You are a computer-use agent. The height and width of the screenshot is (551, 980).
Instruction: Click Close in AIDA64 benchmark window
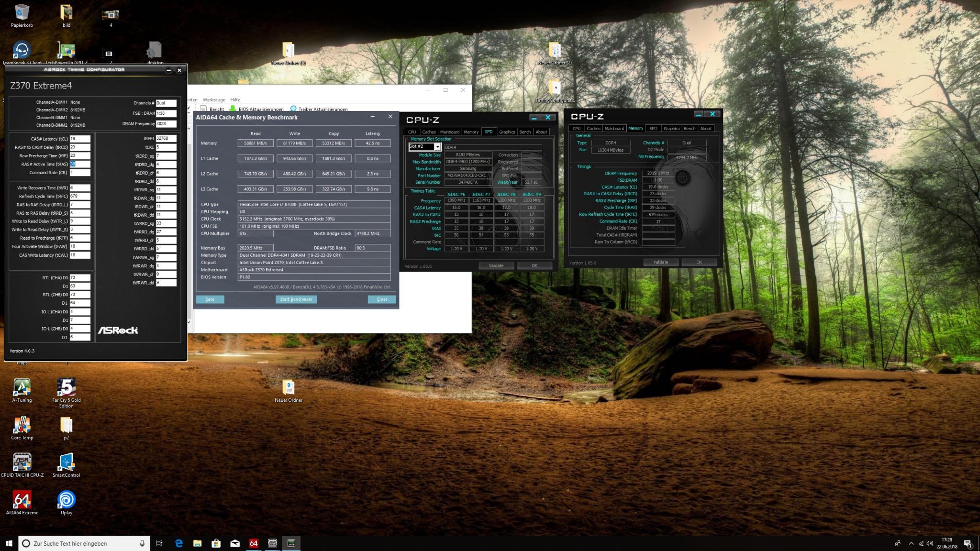(382, 299)
